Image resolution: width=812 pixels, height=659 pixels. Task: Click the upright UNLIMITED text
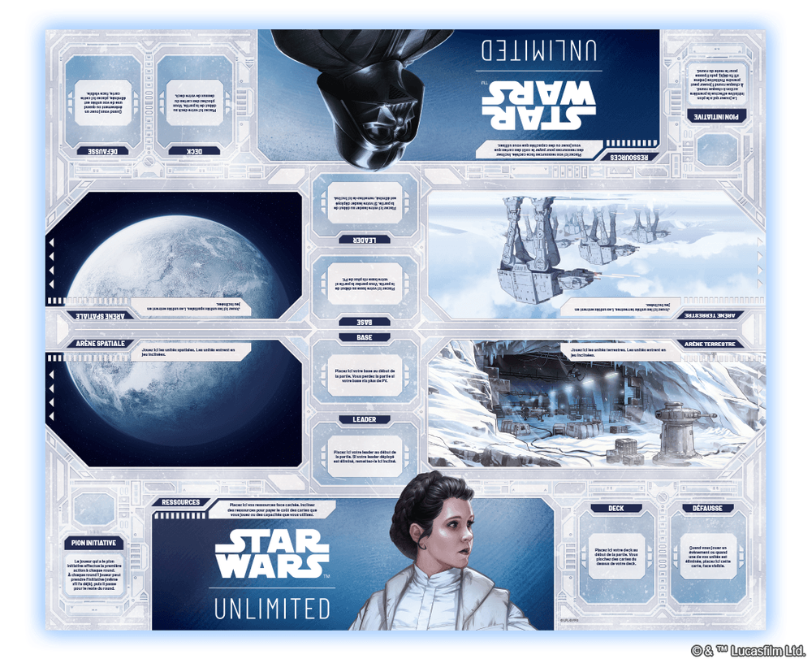pos(272,609)
